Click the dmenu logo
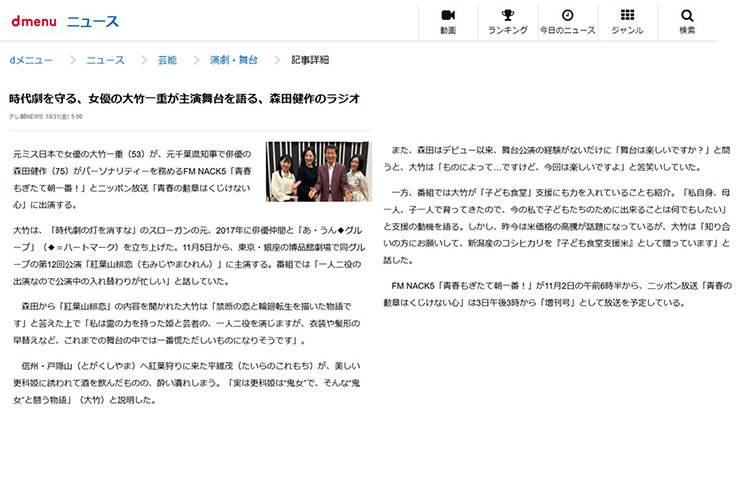Viewport: 750px width, 480px height. 32,21
